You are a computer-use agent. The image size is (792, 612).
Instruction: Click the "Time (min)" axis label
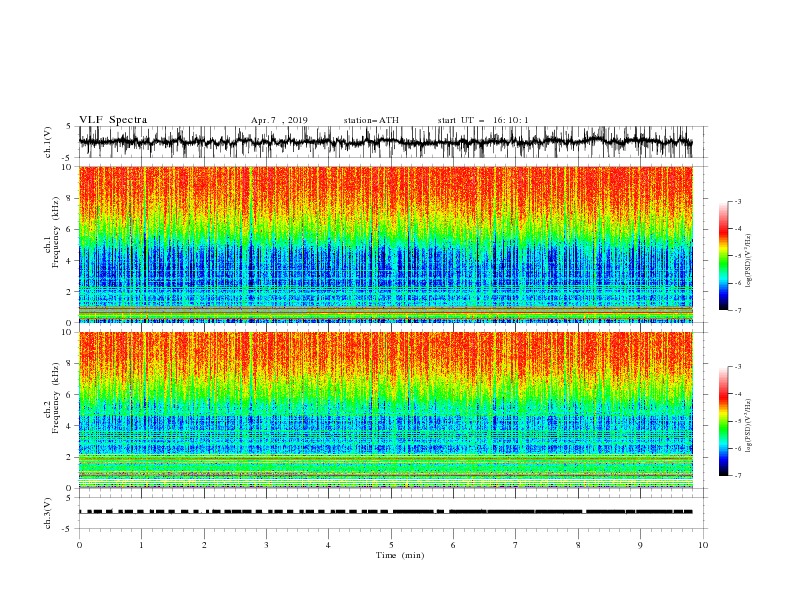[400, 555]
